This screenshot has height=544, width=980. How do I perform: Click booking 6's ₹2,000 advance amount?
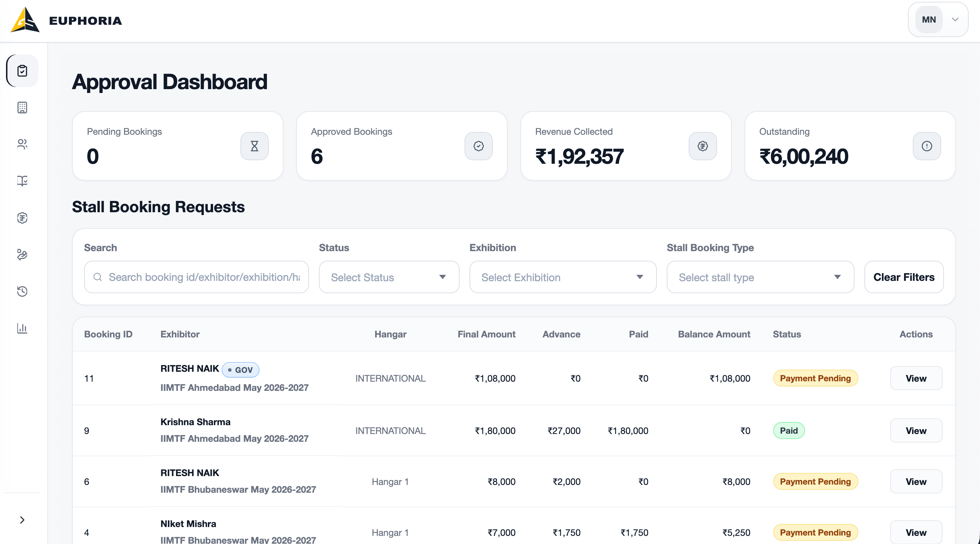[x=566, y=481]
